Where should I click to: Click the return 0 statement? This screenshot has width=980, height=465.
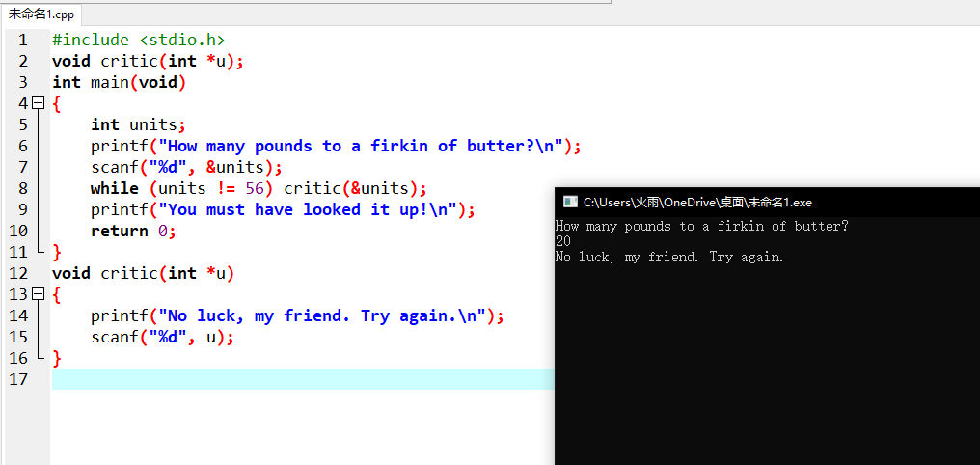[134, 231]
